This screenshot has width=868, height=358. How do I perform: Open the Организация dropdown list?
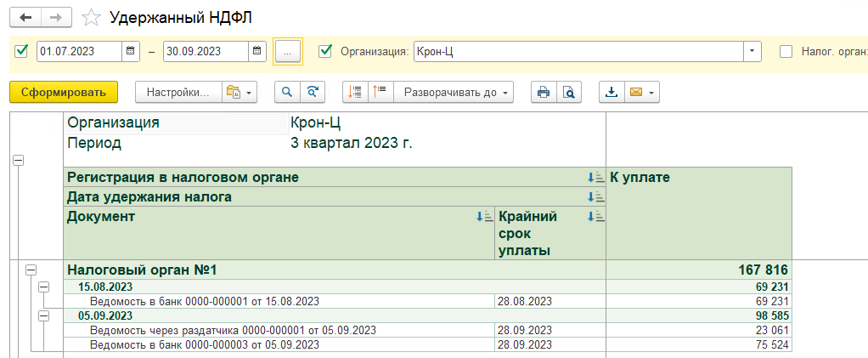pos(751,52)
